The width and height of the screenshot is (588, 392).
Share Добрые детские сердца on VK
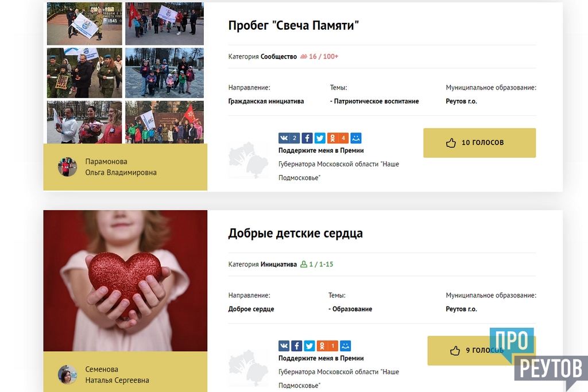tap(284, 346)
